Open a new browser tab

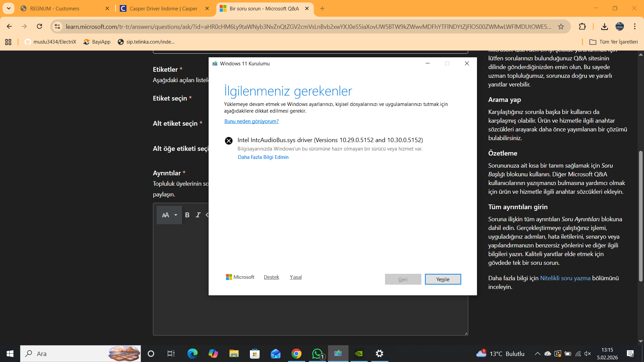[322, 8]
